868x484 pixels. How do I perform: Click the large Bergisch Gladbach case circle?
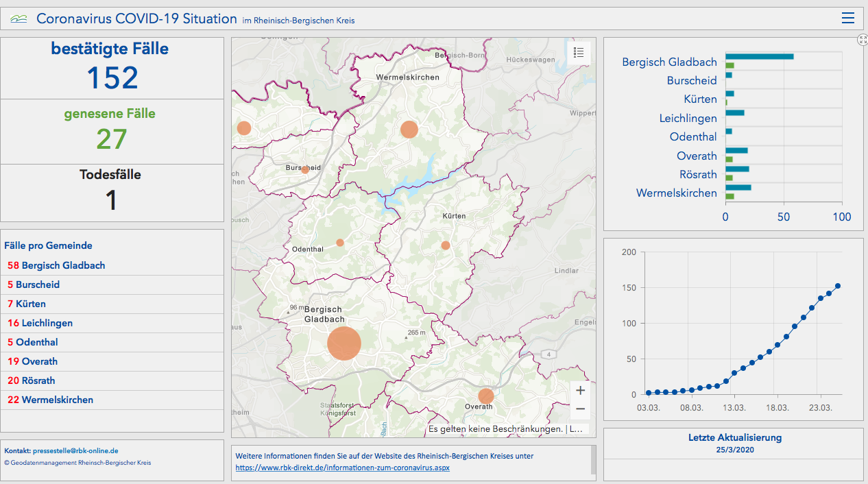coord(344,343)
